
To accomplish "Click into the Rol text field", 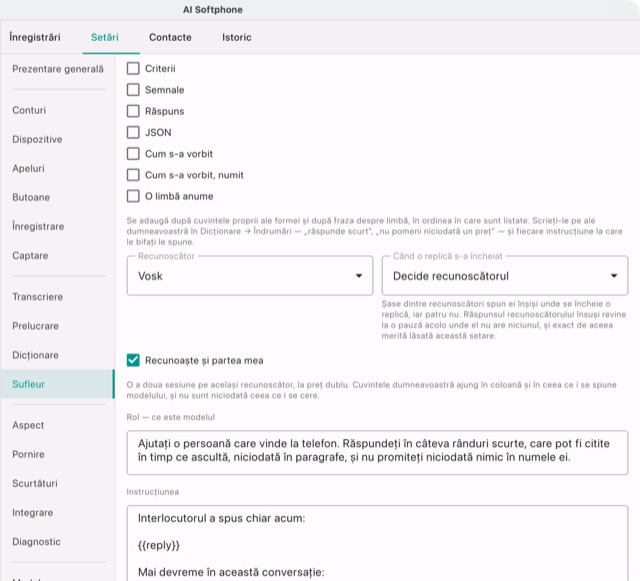I will pos(377,452).
